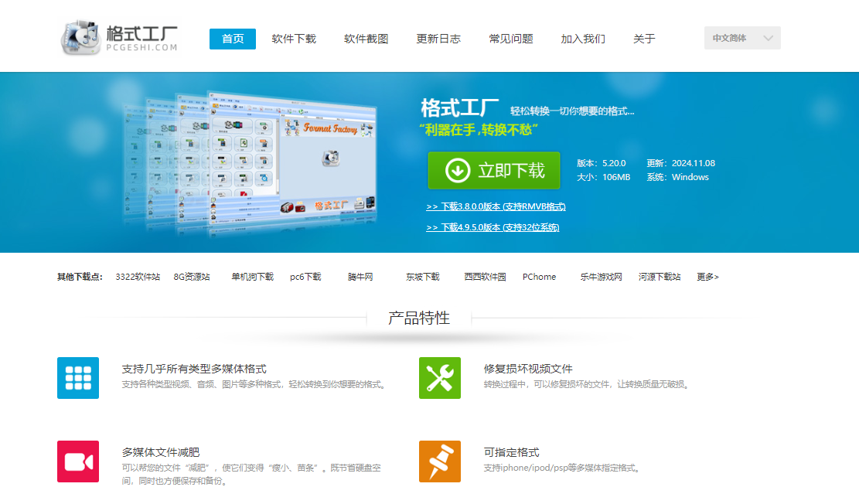
Task: Click the 产品特性 section heading
Action: 419,318
